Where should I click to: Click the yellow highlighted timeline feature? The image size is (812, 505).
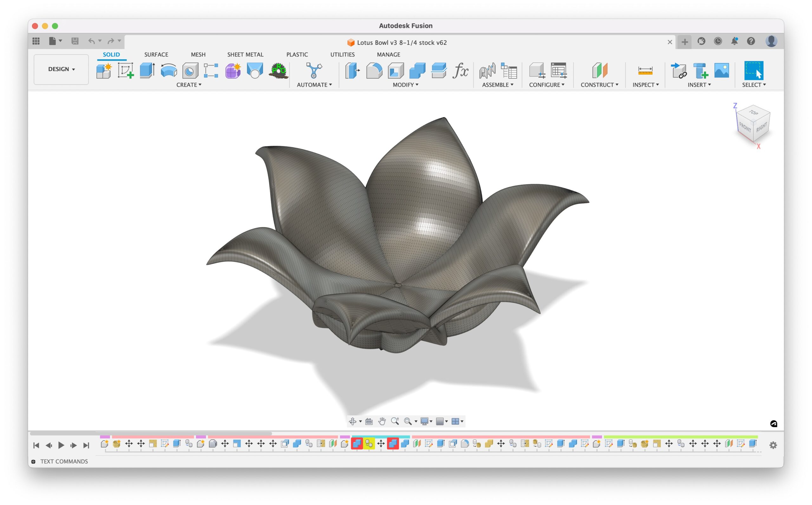tap(369, 443)
